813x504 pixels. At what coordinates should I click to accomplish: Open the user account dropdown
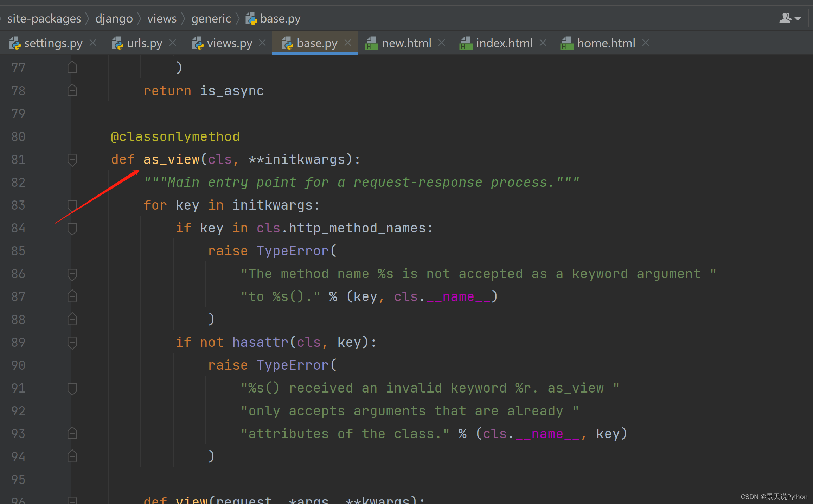790,18
